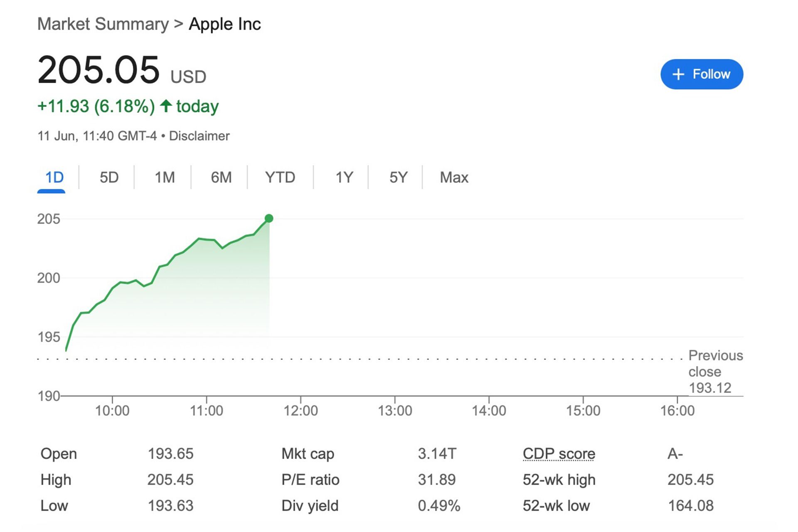
Task: Click the 12:00 mark on time axis
Action: tap(300, 411)
